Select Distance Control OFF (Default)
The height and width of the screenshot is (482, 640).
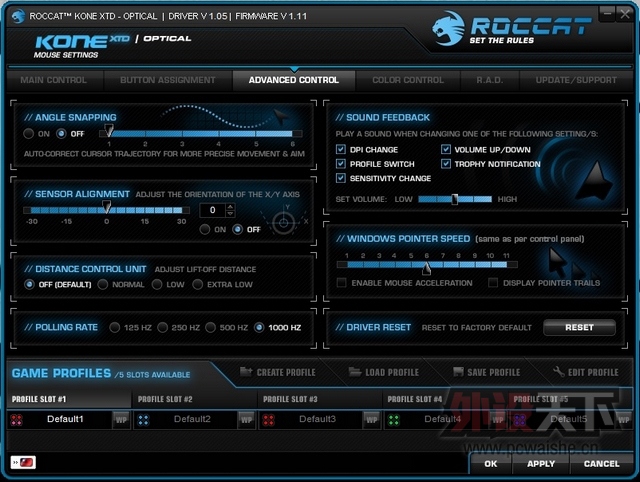pyautogui.click(x=29, y=284)
